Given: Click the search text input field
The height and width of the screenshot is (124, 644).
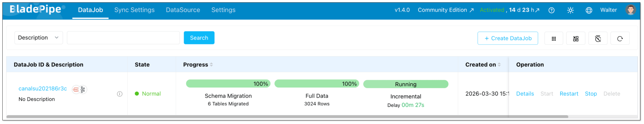Looking at the screenshot, I should point(123,38).
